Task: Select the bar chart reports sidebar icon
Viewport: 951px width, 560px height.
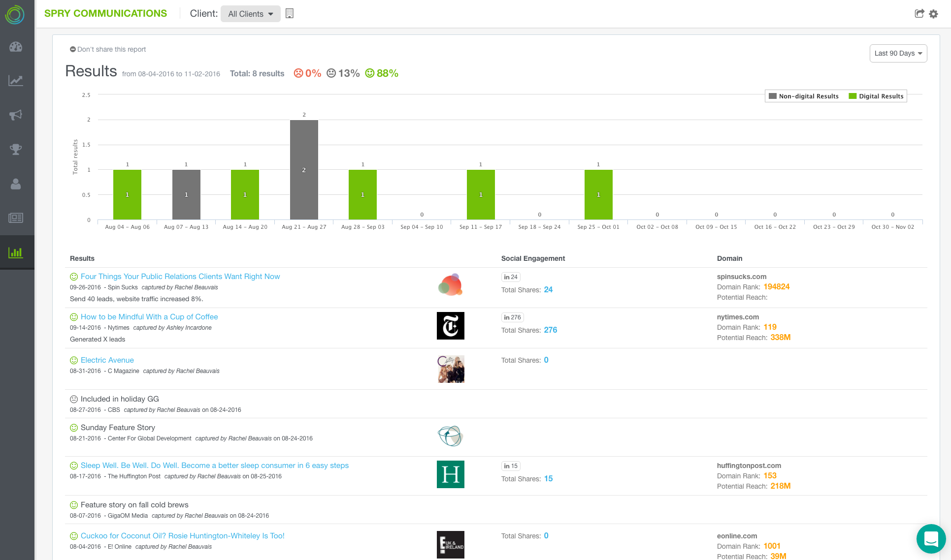Action: (16, 252)
